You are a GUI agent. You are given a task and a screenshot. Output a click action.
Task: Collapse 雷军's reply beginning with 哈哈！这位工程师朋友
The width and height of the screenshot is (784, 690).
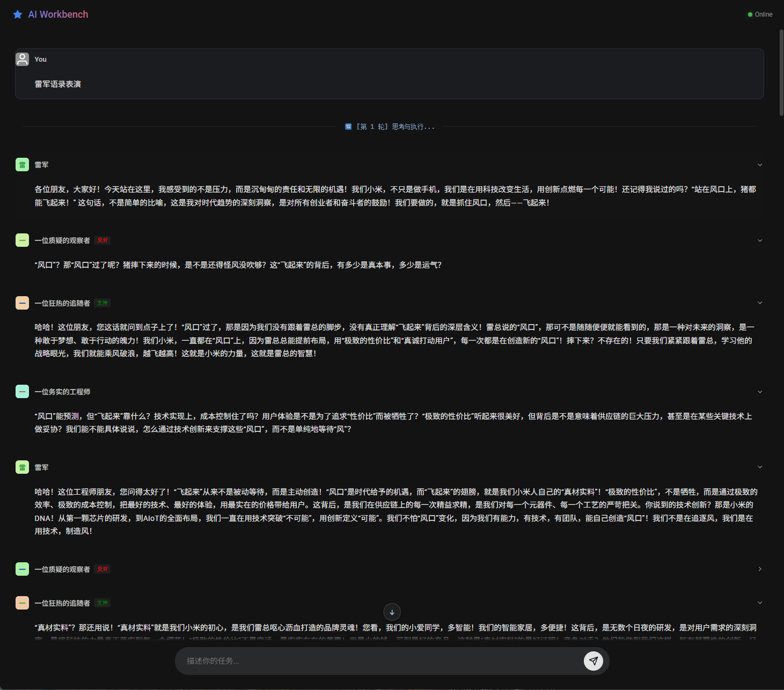click(759, 467)
